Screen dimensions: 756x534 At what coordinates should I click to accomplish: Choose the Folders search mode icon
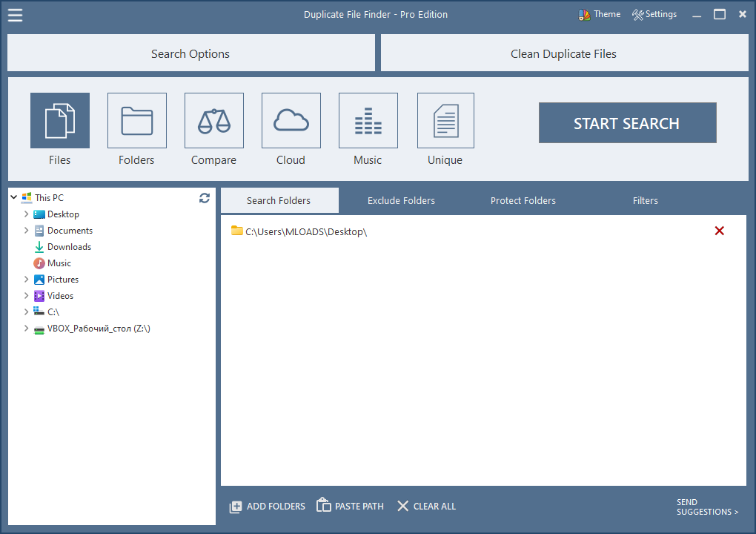137,121
